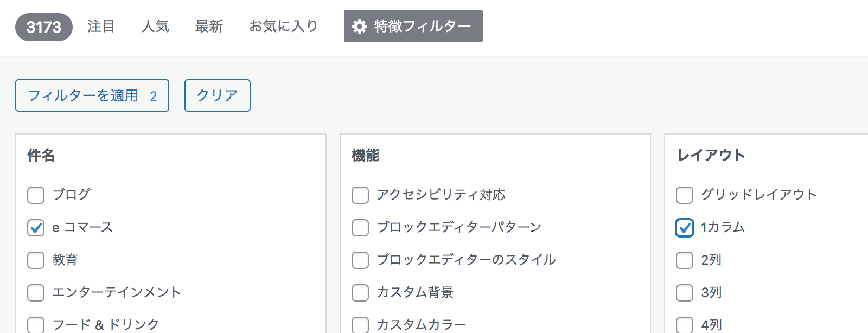
Task: Enable the グリッドレイアウト checkbox
Action: click(x=685, y=195)
